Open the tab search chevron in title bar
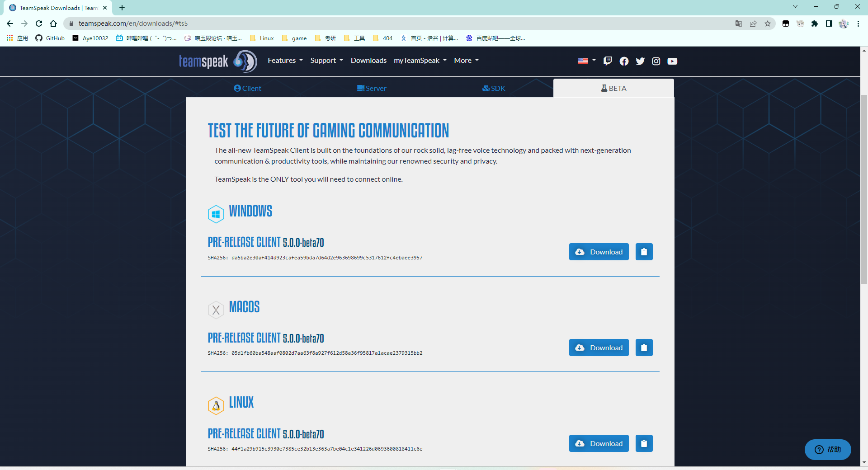Viewport: 868px width, 470px height. coord(795,6)
